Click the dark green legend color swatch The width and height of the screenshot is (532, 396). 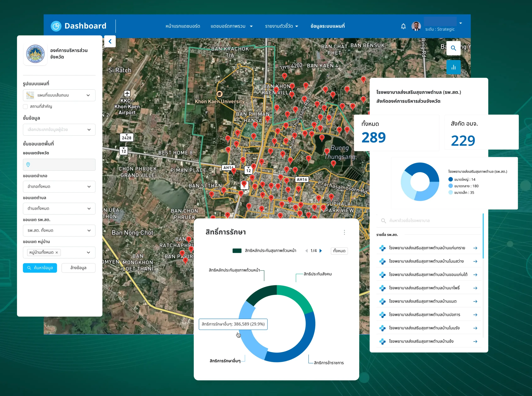[237, 251]
